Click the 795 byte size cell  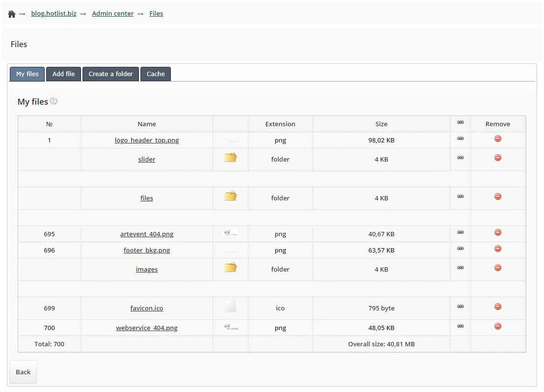point(381,308)
